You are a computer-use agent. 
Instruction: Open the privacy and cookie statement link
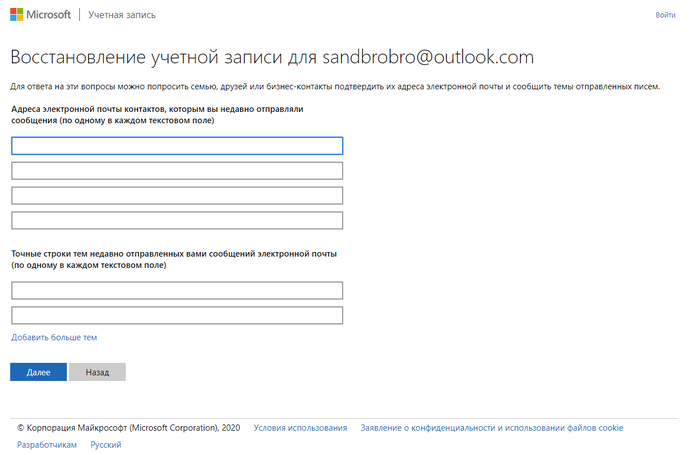[492, 428]
